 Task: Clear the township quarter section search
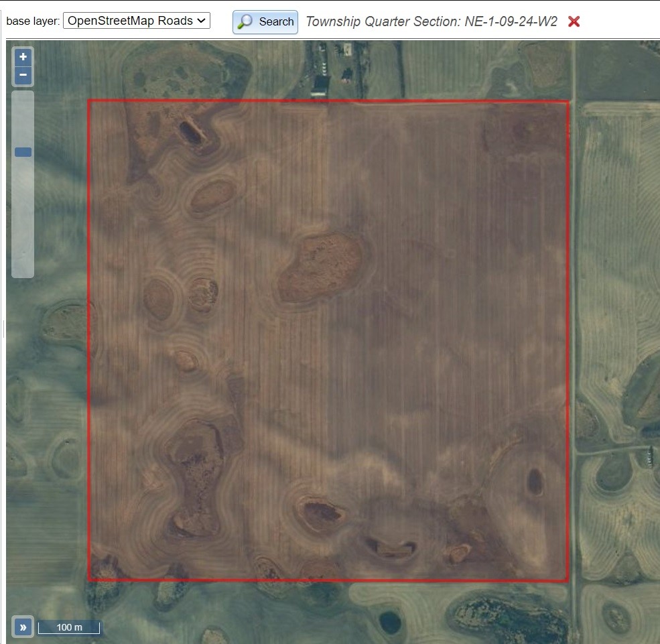[x=574, y=21]
